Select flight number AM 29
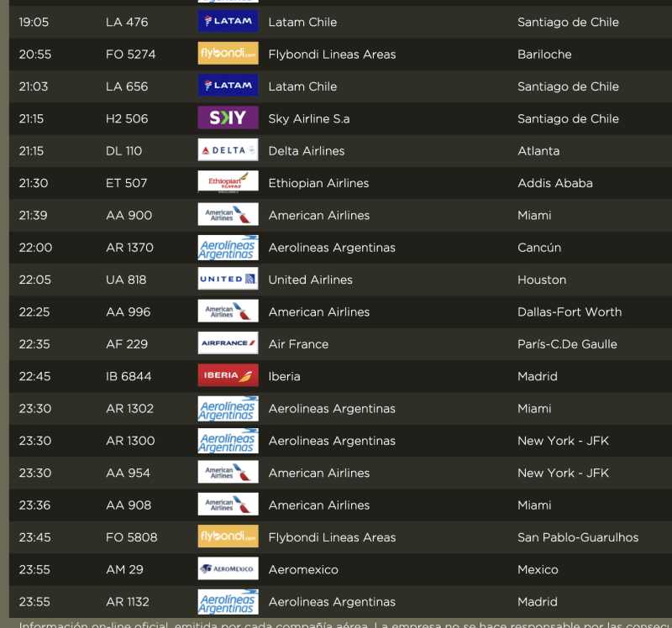Screen dimensions: 672x628 tap(124, 569)
